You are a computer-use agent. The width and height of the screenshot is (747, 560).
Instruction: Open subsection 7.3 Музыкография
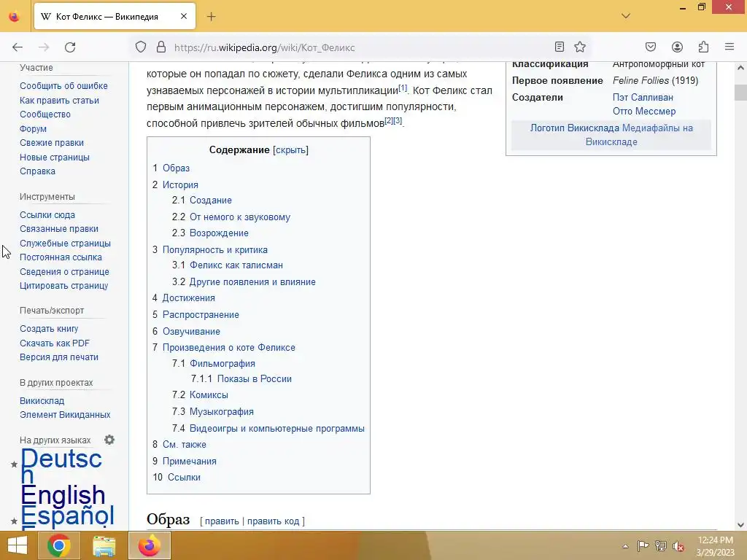[x=222, y=412]
